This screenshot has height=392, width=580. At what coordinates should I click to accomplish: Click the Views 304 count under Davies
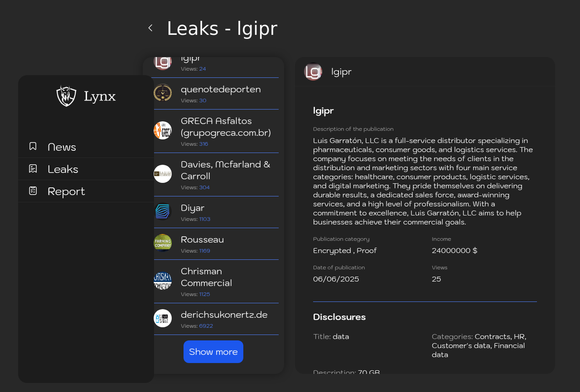[x=195, y=187]
